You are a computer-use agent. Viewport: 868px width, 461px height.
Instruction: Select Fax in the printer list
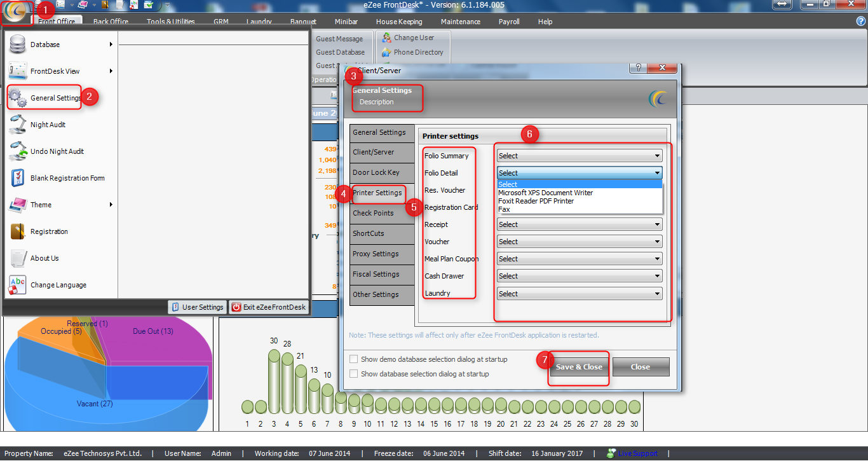(x=580, y=209)
